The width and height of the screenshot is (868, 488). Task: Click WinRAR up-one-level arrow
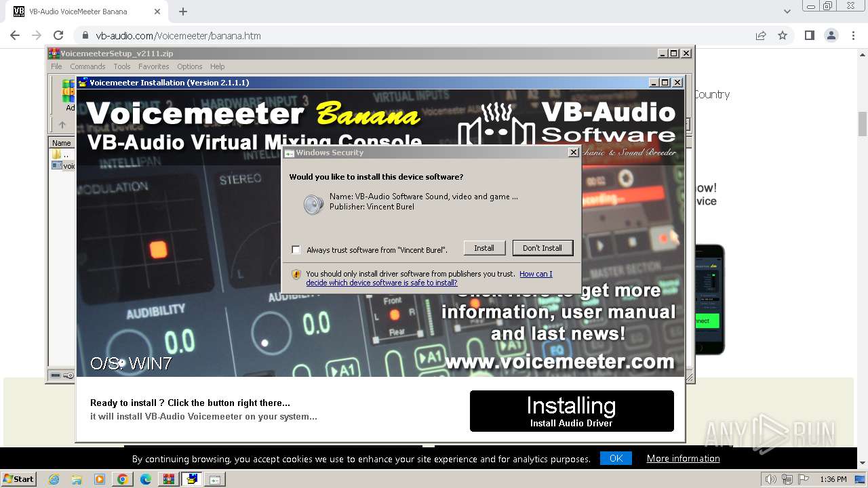point(62,125)
